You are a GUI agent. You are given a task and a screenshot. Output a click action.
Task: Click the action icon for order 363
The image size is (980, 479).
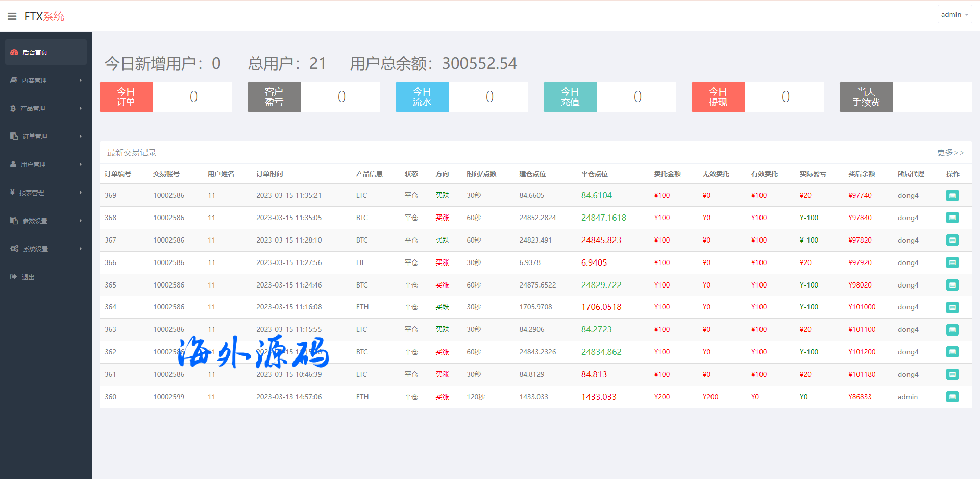952,330
